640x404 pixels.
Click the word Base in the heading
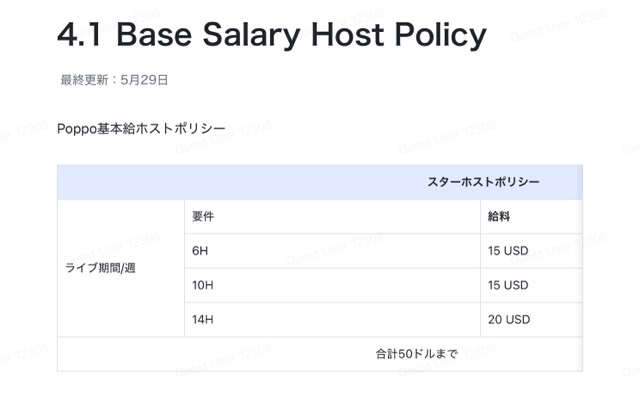[154, 35]
